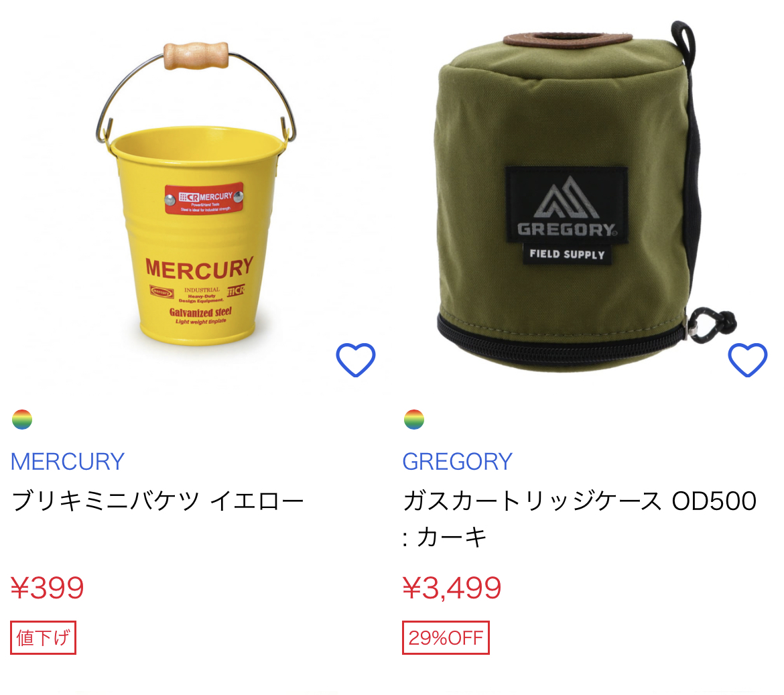Click the wooden handle on the bucket photo

(196, 56)
